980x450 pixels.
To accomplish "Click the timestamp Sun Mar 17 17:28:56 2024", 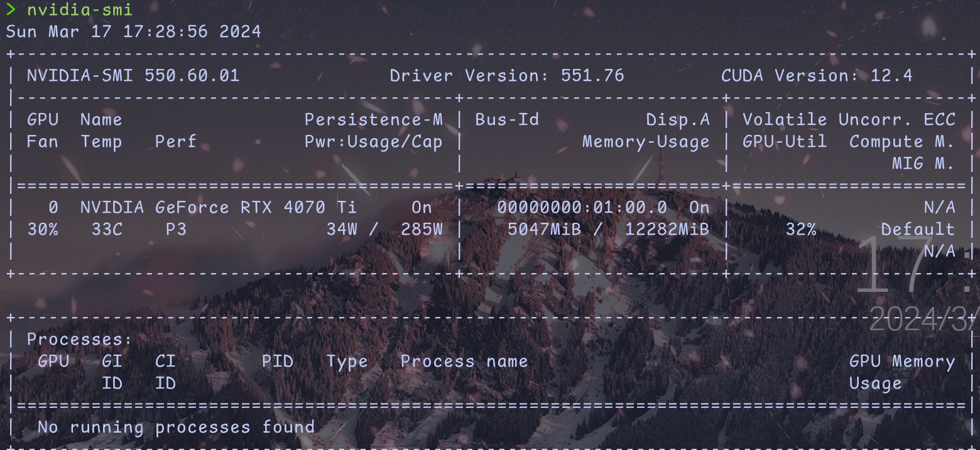I will pos(133,31).
